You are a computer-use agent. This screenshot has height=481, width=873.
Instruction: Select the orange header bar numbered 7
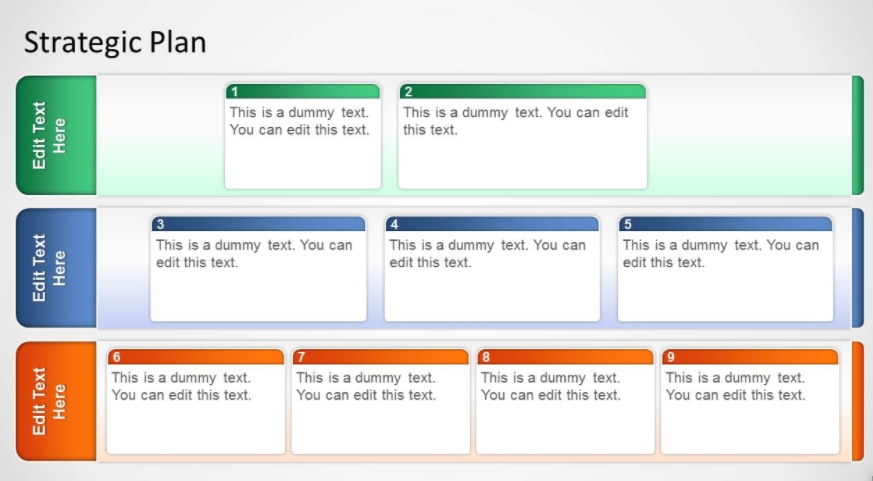380,357
